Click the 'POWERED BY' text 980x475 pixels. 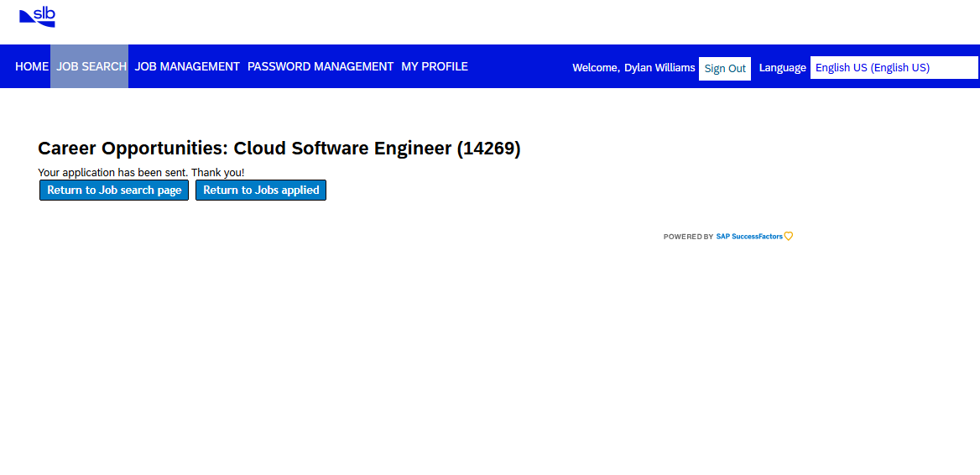(x=688, y=237)
